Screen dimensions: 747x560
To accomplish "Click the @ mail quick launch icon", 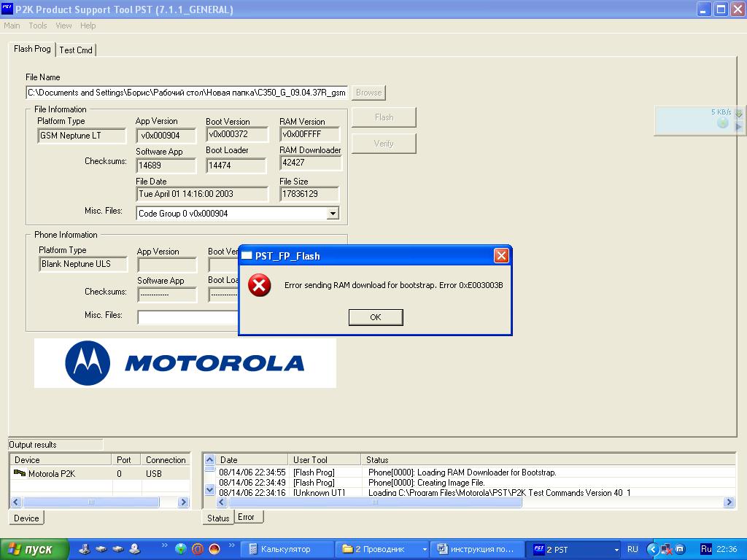I will coord(197,548).
